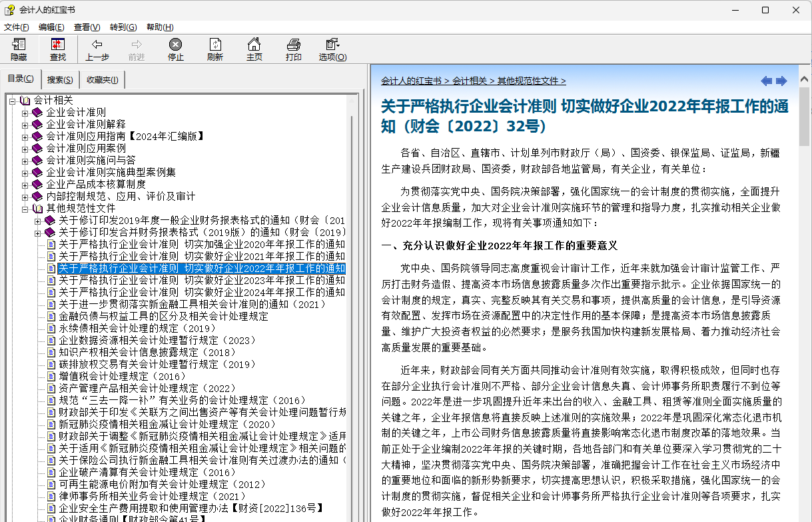Open the 查看(V) menu
Image resolution: width=812 pixels, height=522 pixels.
pyautogui.click(x=87, y=27)
